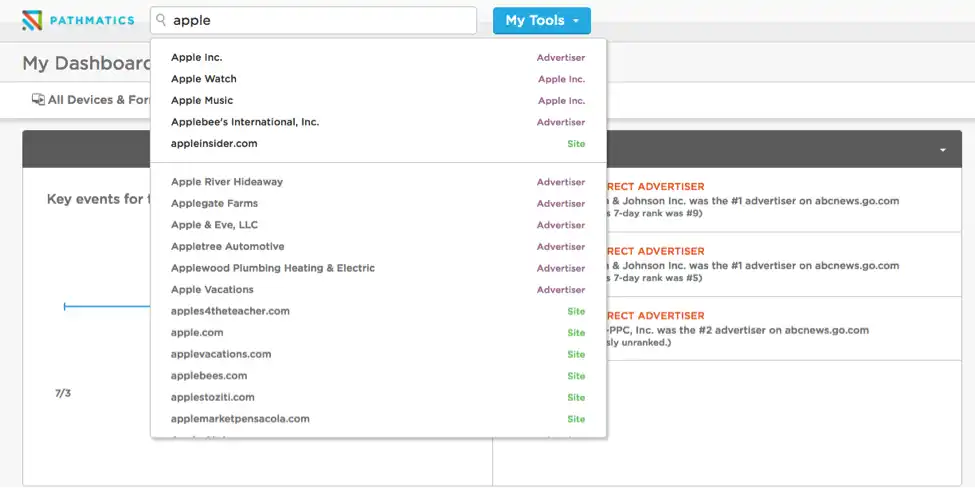Select Apple River Hideaway advertiser
975x488 pixels.
click(378, 182)
